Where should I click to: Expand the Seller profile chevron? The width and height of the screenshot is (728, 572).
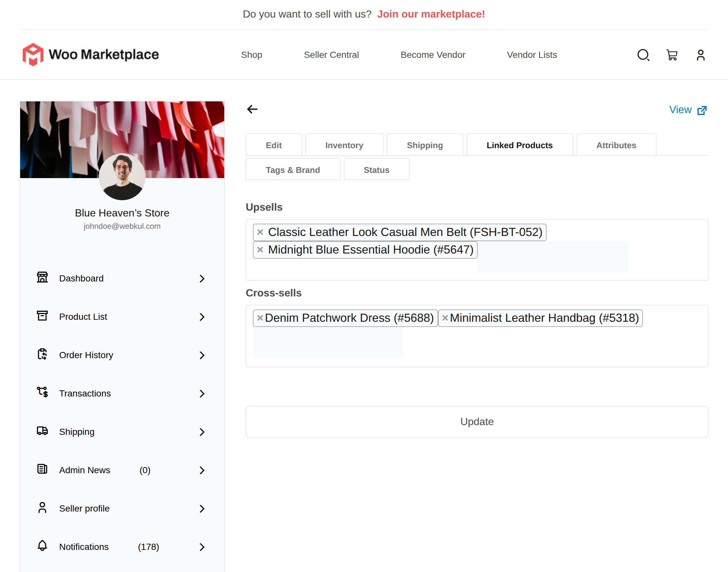[202, 509]
